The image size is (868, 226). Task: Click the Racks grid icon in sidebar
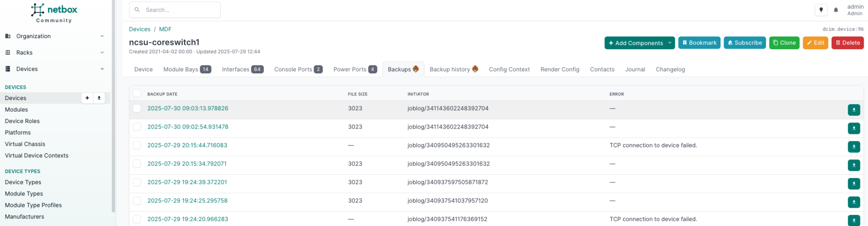(x=8, y=53)
